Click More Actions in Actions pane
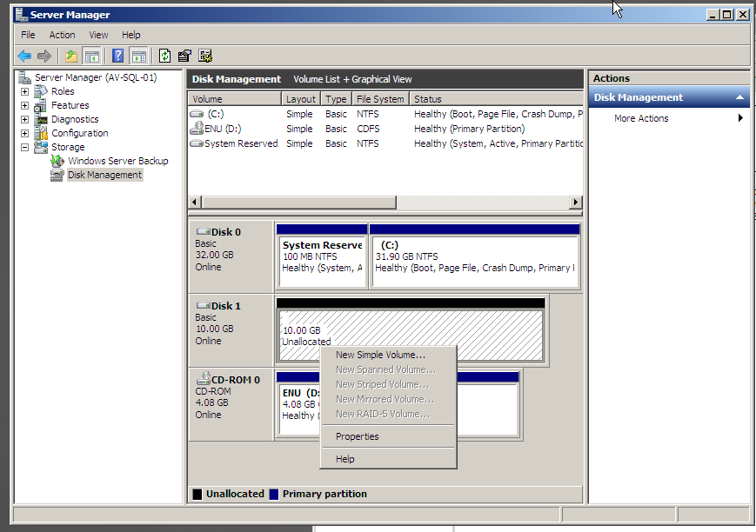The width and height of the screenshot is (756, 532). (641, 118)
